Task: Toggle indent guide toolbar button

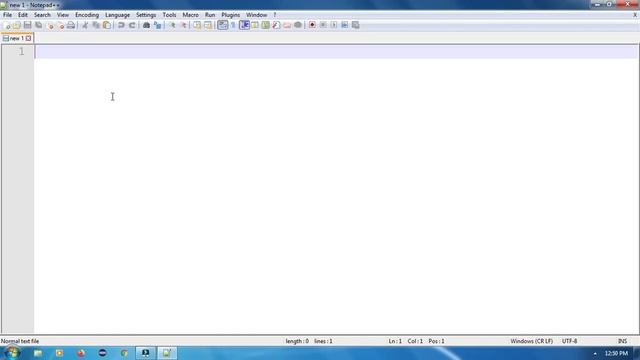Action: [x=244, y=25]
